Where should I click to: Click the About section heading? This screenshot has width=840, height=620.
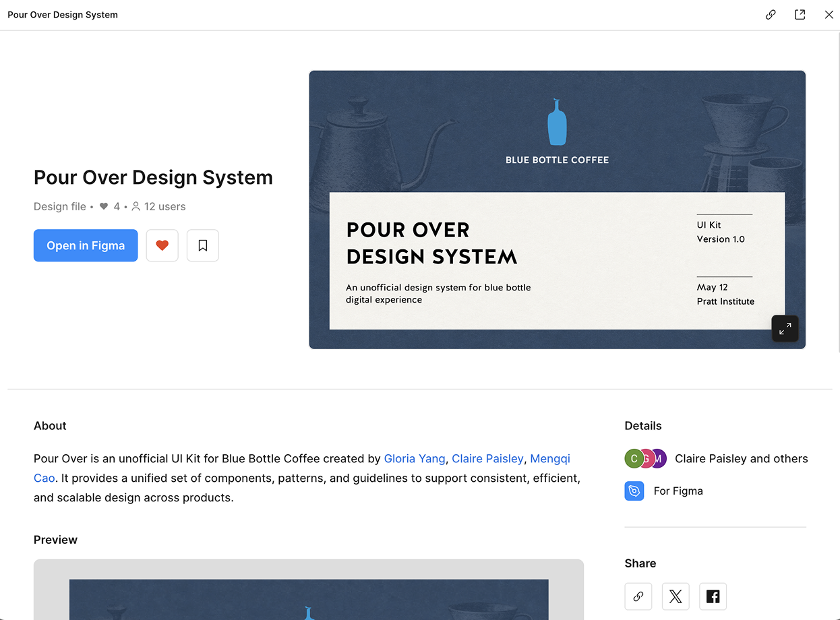coord(50,426)
